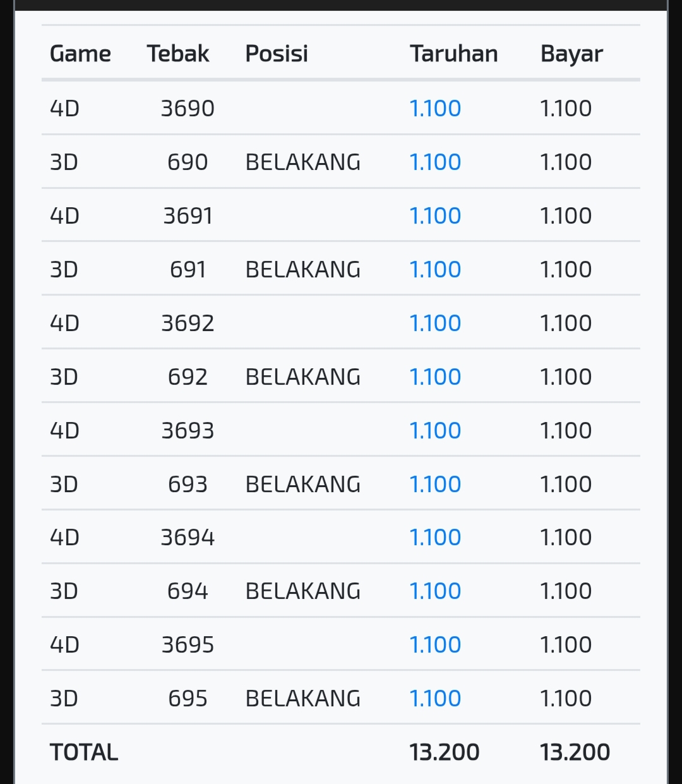Screen dimensions: 682x784
Task: Select the blue Taruhan value for 3695
Action: (x=435, y=644)
